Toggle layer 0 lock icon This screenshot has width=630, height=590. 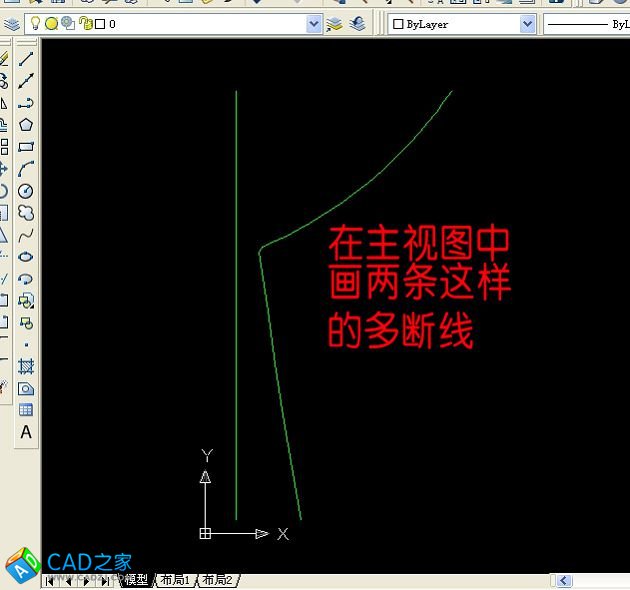tap(85, 23)
